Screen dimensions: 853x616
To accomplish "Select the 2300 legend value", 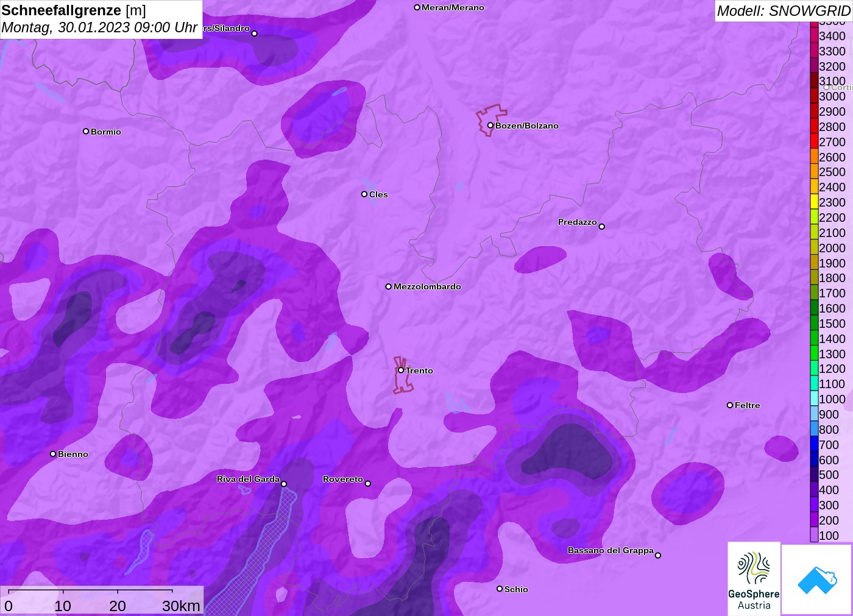I will tap(832, 202).
